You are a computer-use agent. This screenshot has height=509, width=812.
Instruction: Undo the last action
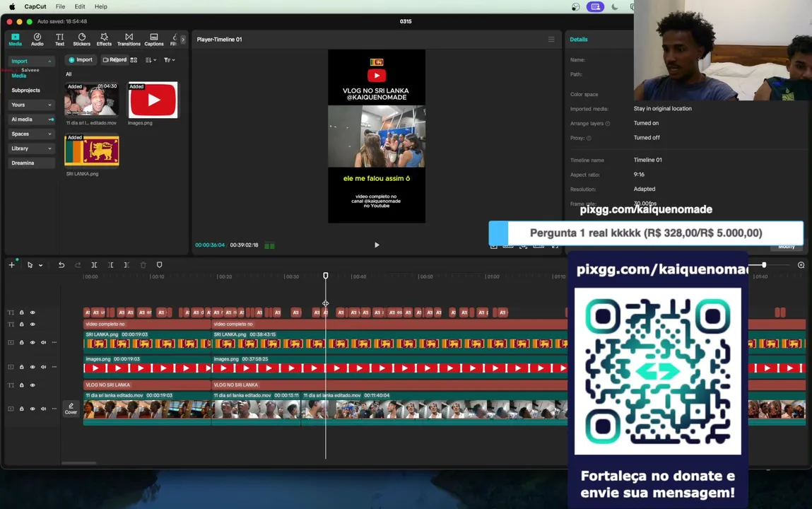(x=61, y=264)
